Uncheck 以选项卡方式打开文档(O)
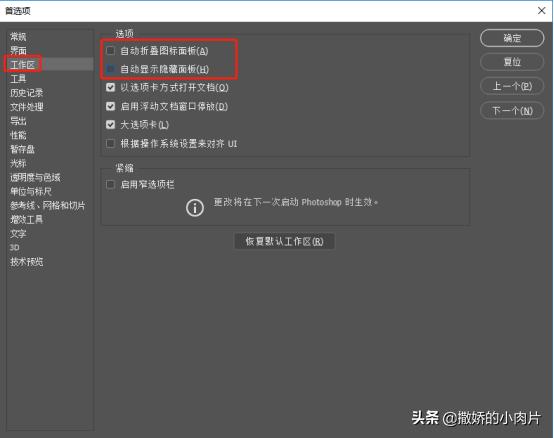Viewport: 554px width, 438px height. (x=111, y=87)
